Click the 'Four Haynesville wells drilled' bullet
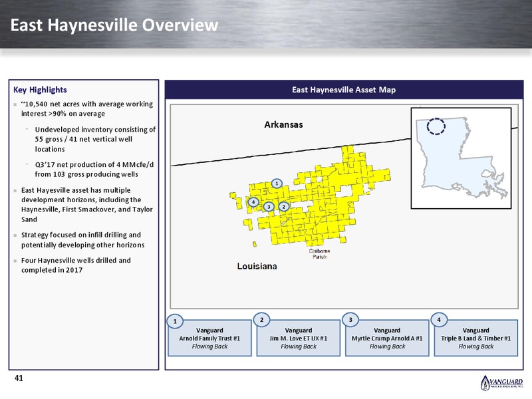Viewport: 532px width, 399px height. pyautogui.click(x=76, y=265)
